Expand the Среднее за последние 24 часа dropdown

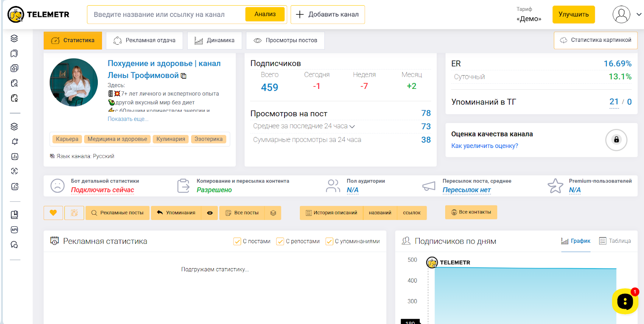352,127
